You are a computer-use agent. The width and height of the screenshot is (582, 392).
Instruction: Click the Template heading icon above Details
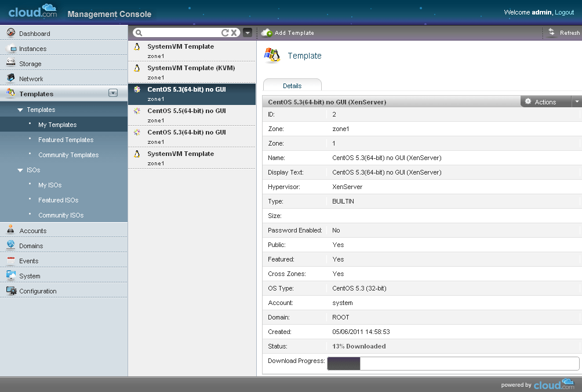[x=272, y=55]
